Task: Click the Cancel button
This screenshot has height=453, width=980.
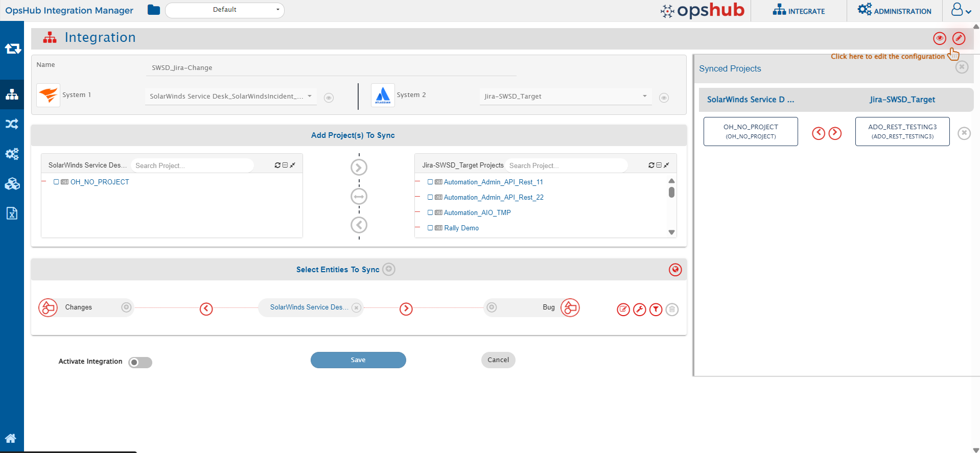Action: coord(498,360)
